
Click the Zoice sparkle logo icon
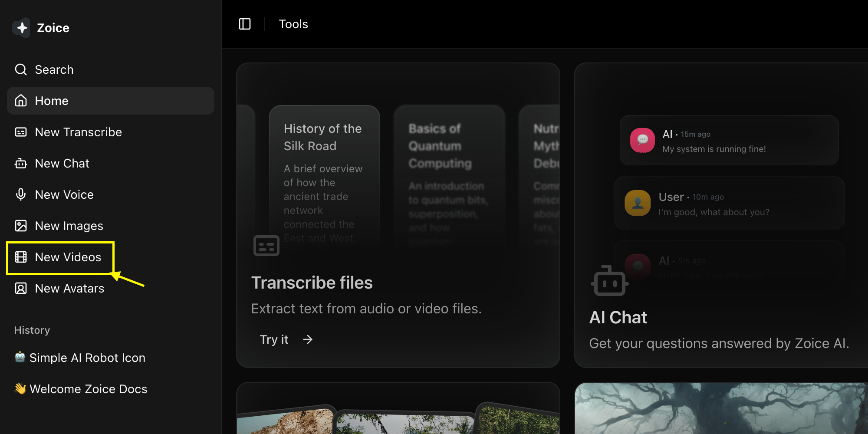[x=22, y=28]
